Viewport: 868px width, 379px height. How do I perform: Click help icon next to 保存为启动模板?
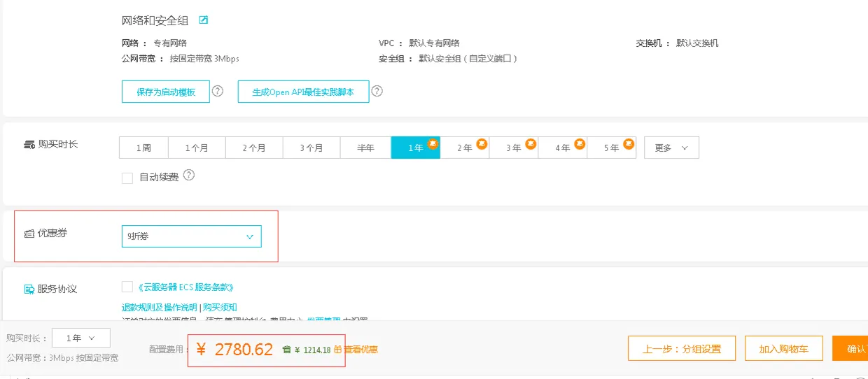click(218, 91)
